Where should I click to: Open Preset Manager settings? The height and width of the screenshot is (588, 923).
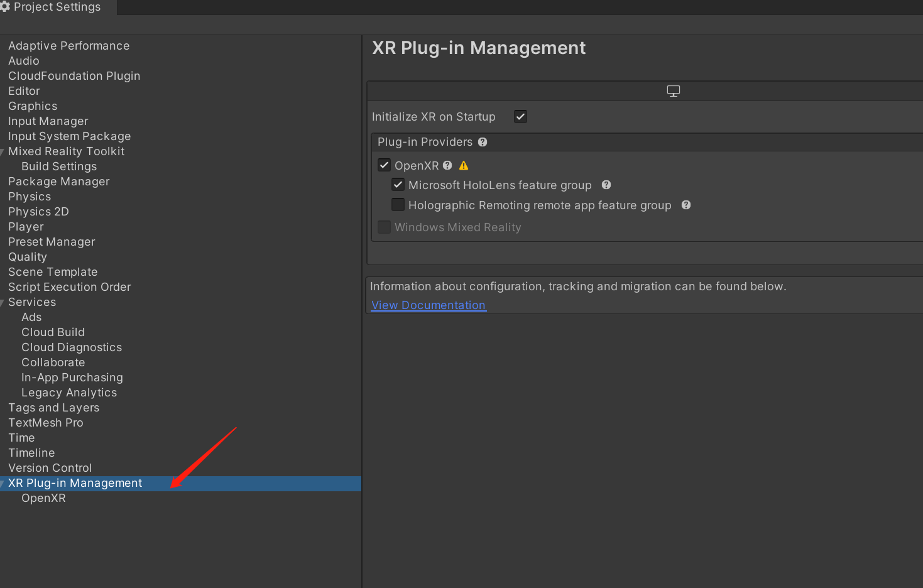[52, 242]
